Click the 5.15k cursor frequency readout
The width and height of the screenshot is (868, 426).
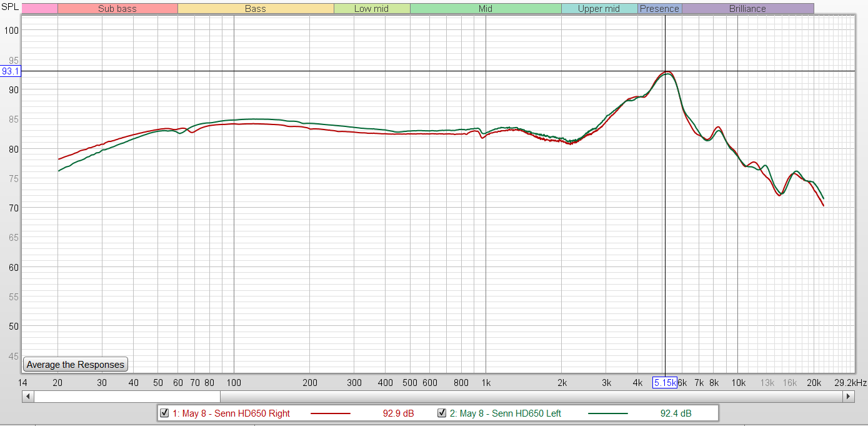tap(665, 383)
